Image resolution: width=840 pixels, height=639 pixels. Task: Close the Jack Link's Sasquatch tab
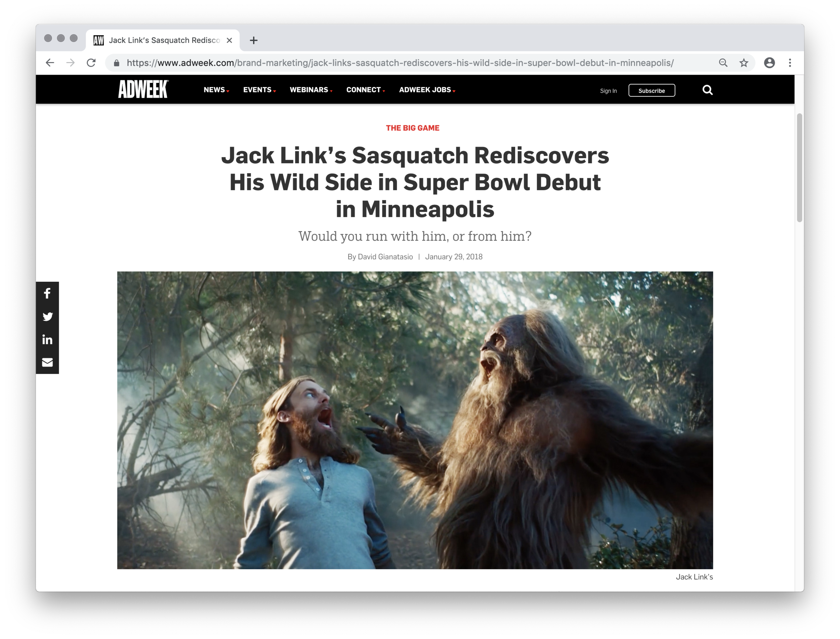click(229, 40)
